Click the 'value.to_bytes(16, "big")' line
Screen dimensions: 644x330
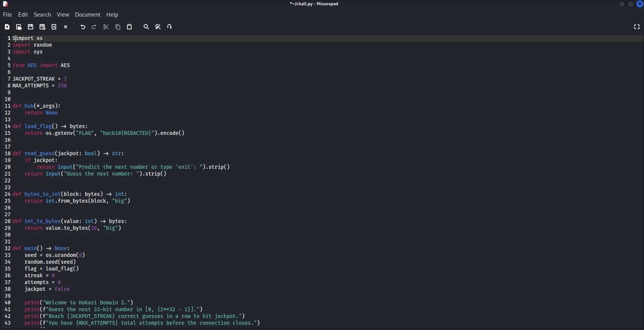(73, 228)
